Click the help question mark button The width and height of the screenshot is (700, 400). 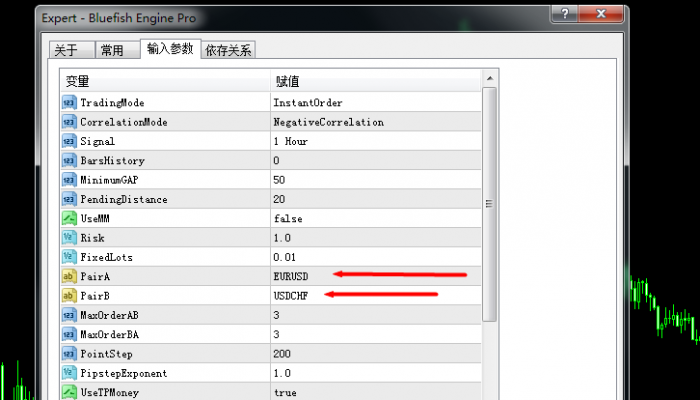click(x=564, y=14)
